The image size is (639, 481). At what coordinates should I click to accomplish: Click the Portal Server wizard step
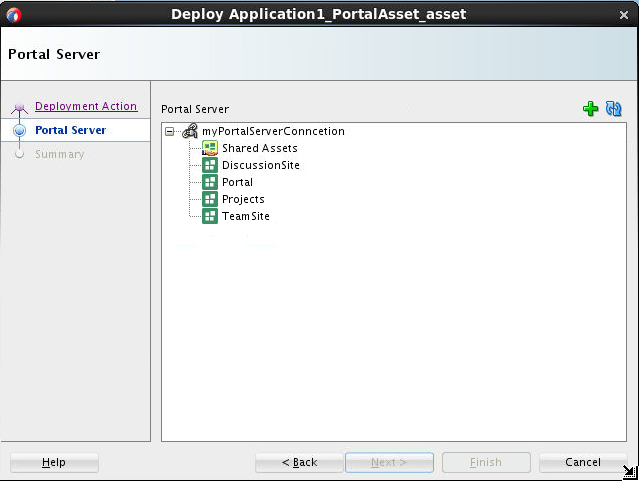[71, 130]
